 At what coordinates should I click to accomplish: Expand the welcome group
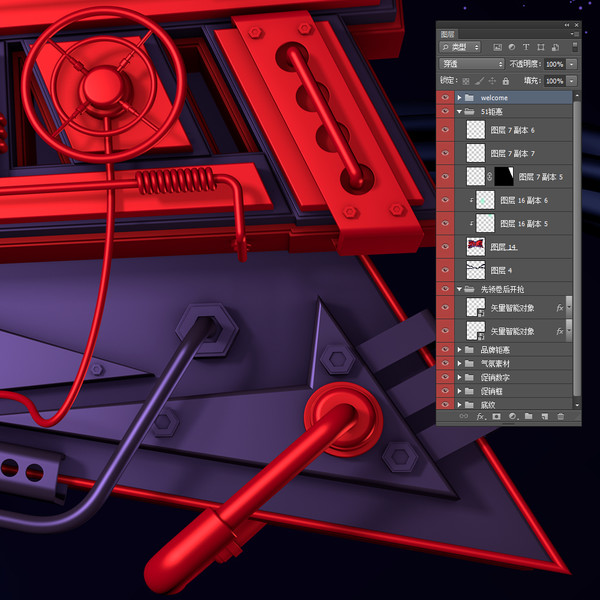click(x=459, y=98)
